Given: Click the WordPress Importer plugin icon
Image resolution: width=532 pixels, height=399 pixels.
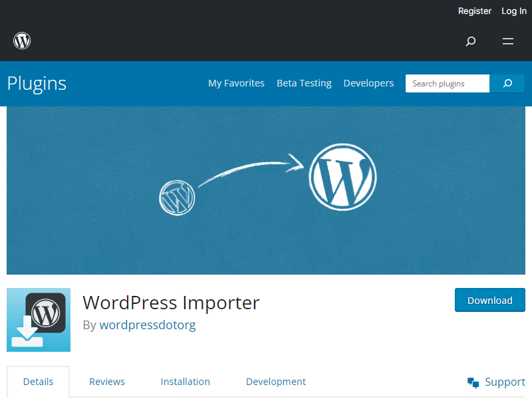Looking at the screenshot, I should point(39,320).
